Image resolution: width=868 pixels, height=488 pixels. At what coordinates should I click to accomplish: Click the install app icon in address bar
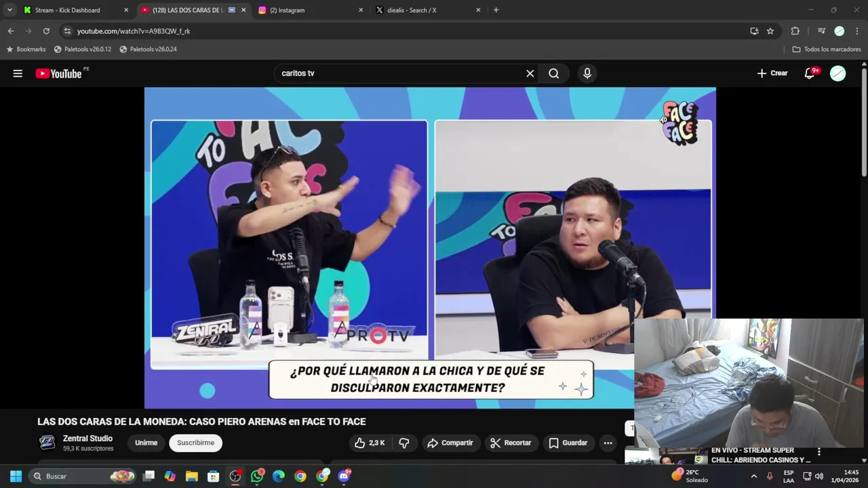tap(754, 31)
